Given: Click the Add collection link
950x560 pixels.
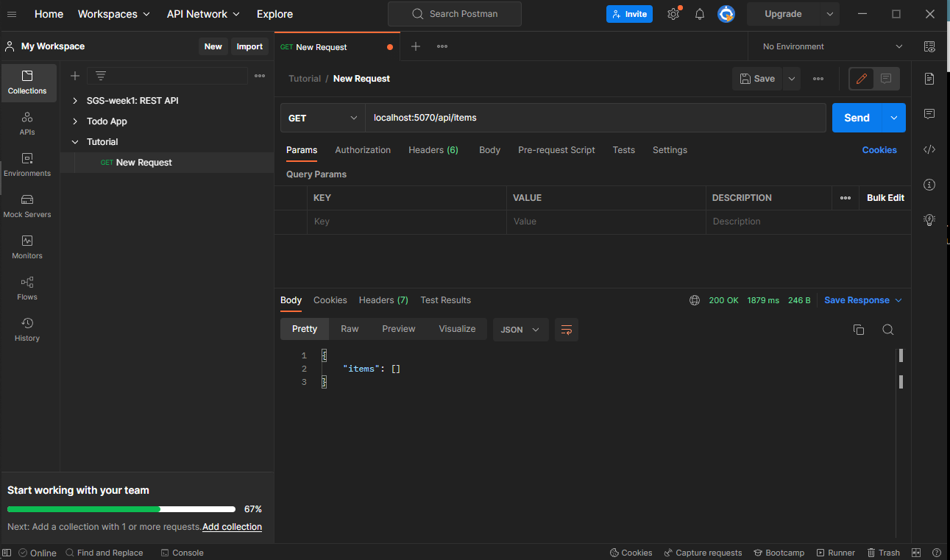Looking at the screenshot, I should pos(232,527).
